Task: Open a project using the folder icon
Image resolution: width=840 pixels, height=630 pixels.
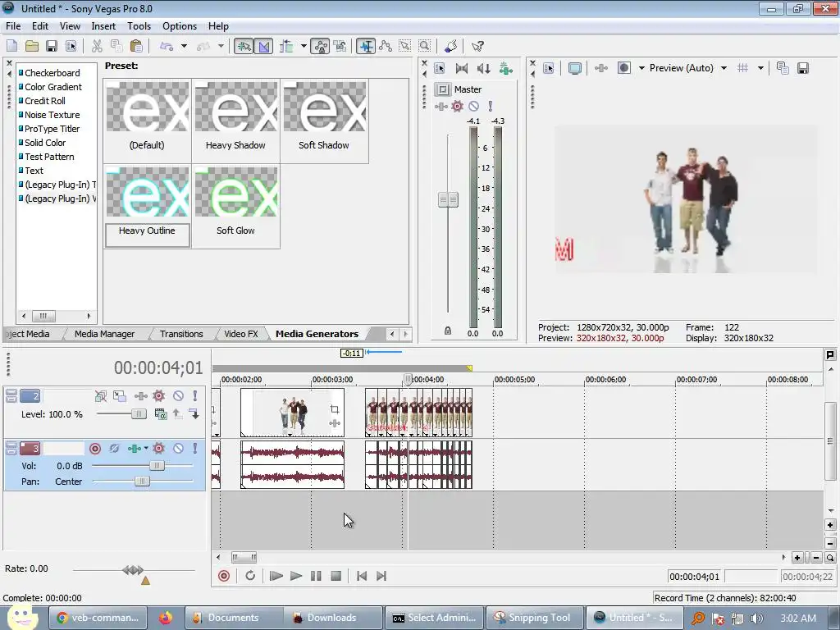Action: (x=32, y=46)
